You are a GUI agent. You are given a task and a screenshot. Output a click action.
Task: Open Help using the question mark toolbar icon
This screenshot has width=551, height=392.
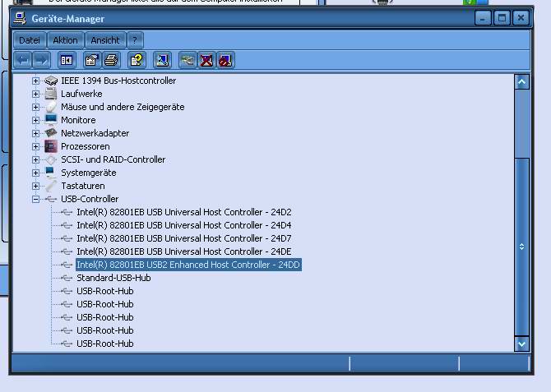(x=137, y=61)
